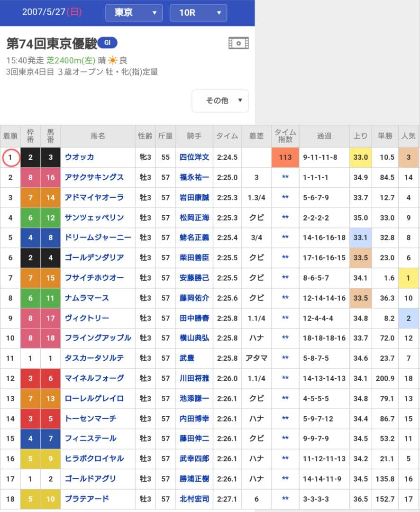View jockey 武豊's profile
Viewport: 420px width, 512px height.
[188, 358]
